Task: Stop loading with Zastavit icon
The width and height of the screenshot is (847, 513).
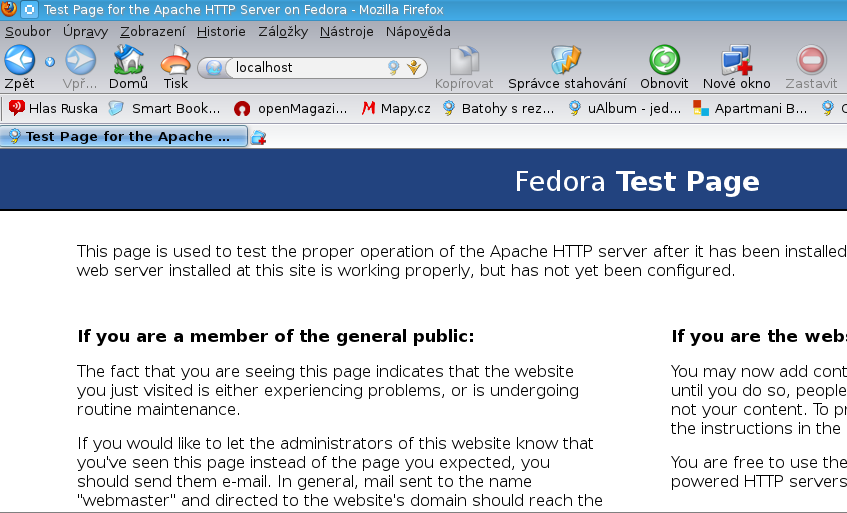Action: tap(811, 68)
